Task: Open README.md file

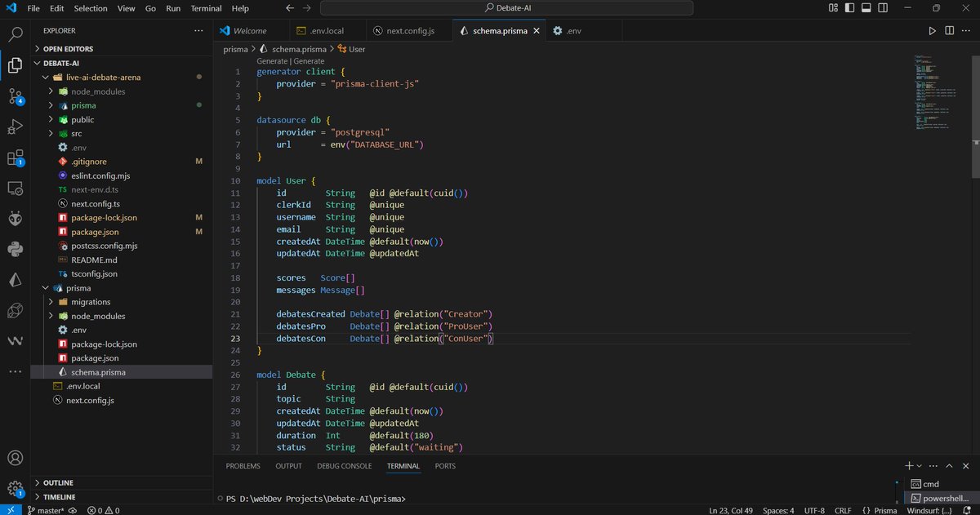Action: 94,260
